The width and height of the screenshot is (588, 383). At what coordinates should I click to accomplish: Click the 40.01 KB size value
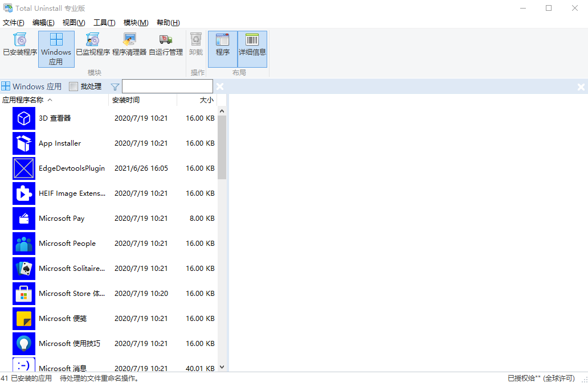coord(200,368)
